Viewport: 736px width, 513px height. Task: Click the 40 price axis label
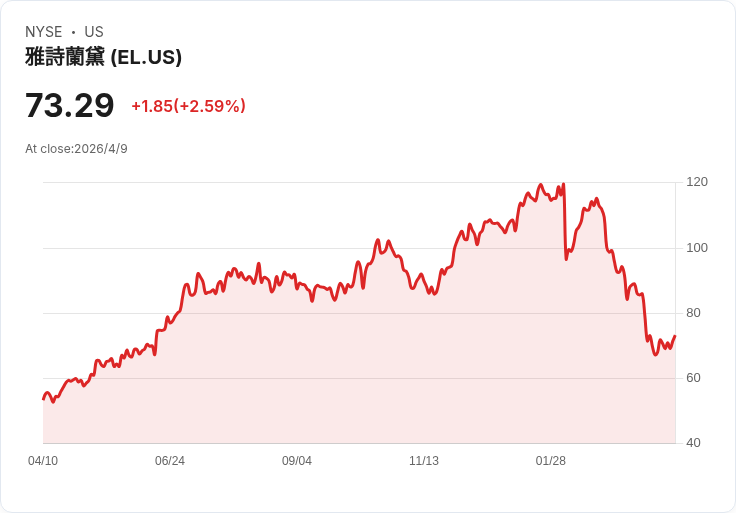click(x=693, y=443)
